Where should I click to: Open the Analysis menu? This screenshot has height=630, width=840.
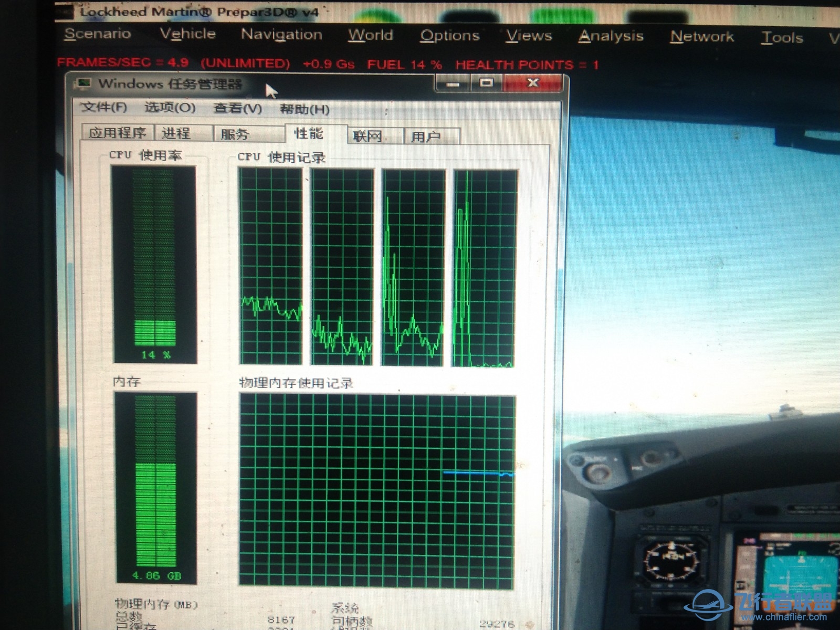611,37
